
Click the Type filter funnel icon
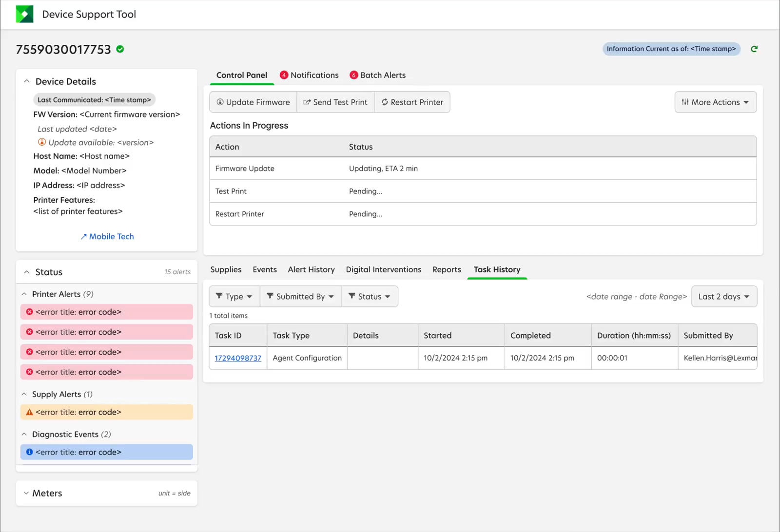pyautogui.click(x=219, y=296)
